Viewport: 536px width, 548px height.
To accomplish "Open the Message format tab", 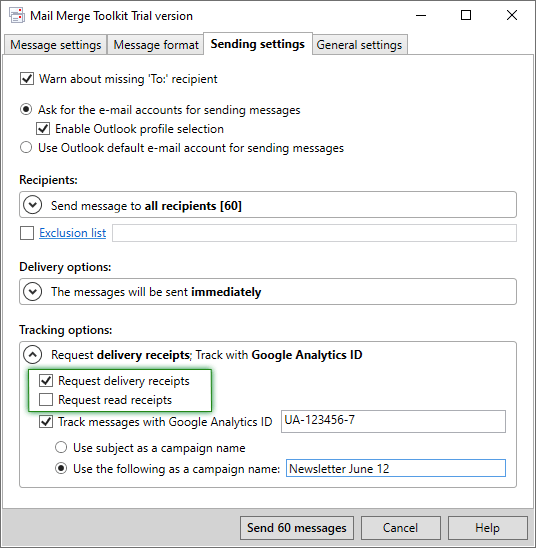I will click(x=156, y=45).
